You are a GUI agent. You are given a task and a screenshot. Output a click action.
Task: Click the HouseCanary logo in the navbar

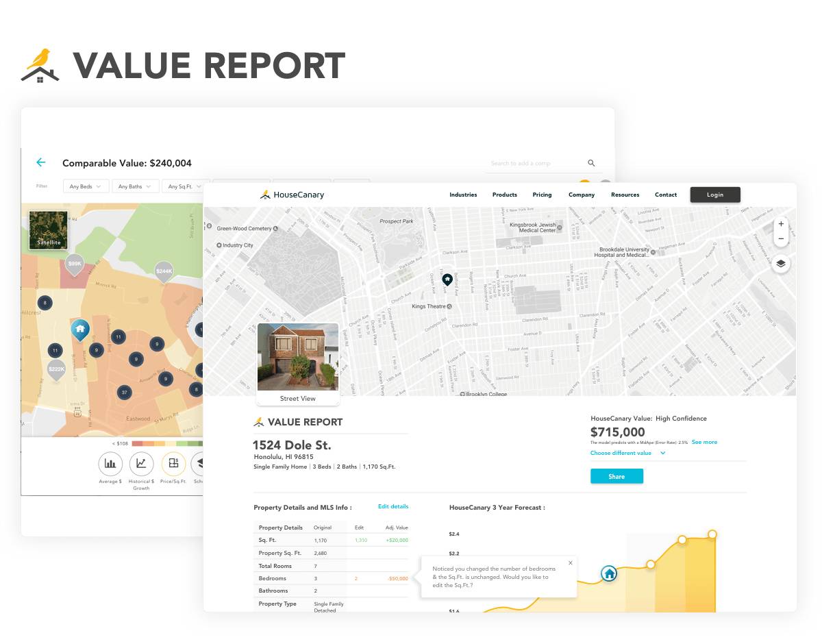(x=292, y=195)
